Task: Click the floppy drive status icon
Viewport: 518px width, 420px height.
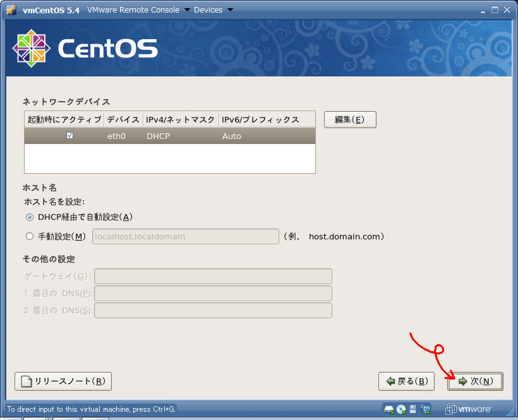Action: 413,409
